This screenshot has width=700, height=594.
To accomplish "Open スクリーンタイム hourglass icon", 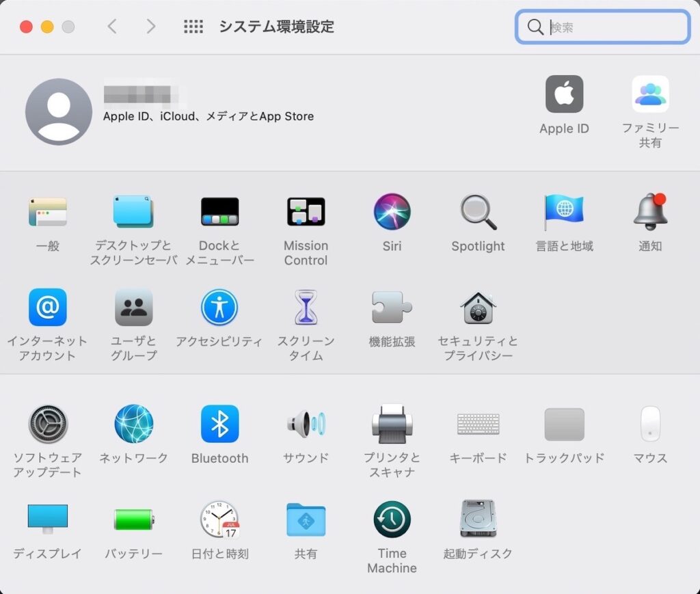I will click(x=306, y=308).
